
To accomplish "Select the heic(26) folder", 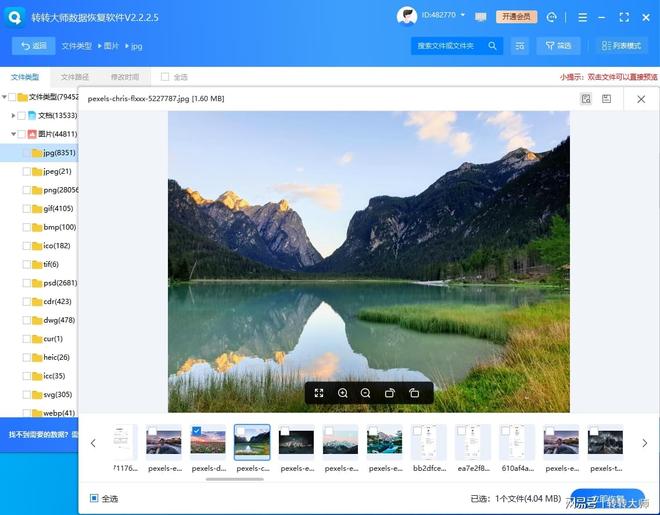I will point(51,357).
